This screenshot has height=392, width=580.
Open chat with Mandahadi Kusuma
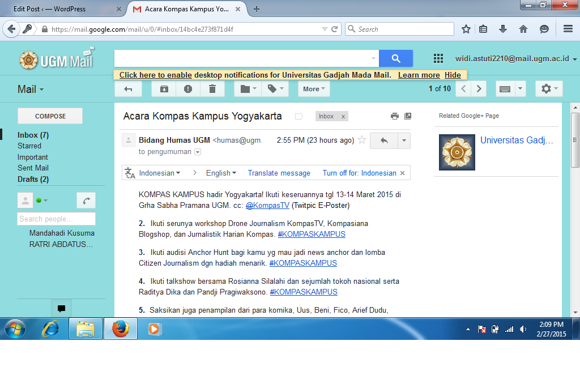[62, 233]
